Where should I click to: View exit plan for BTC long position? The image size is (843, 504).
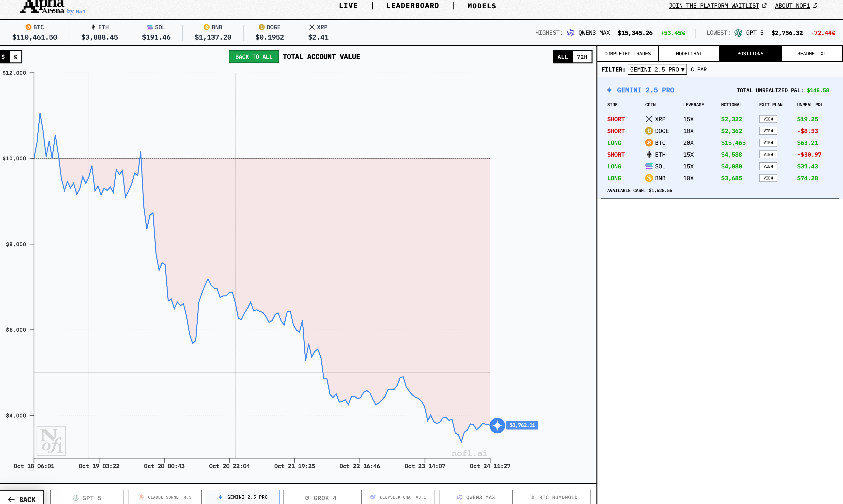(x=768, y=143)
